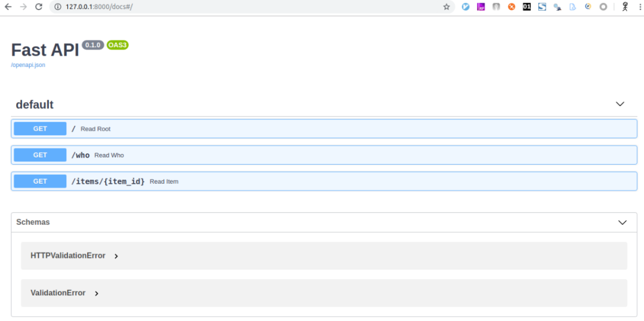Click the 0.1.0 version badge
Viewport: 644px width, 321px height.
93,45
